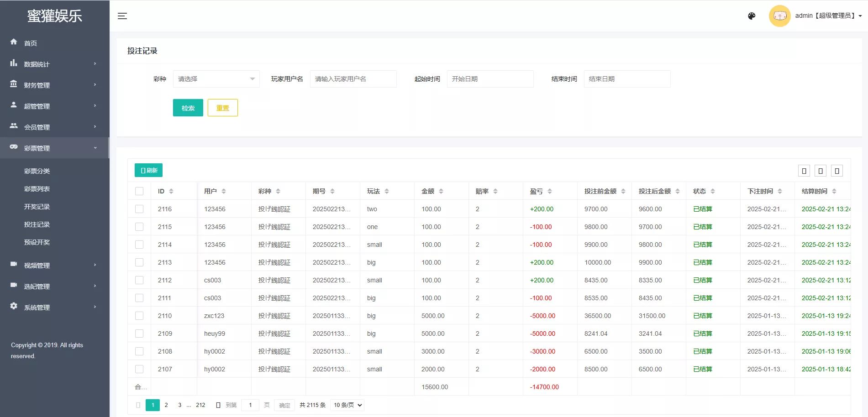Expand the 会员管理 sidebar menu
868x417 pixels.
(x=55, y=127)
